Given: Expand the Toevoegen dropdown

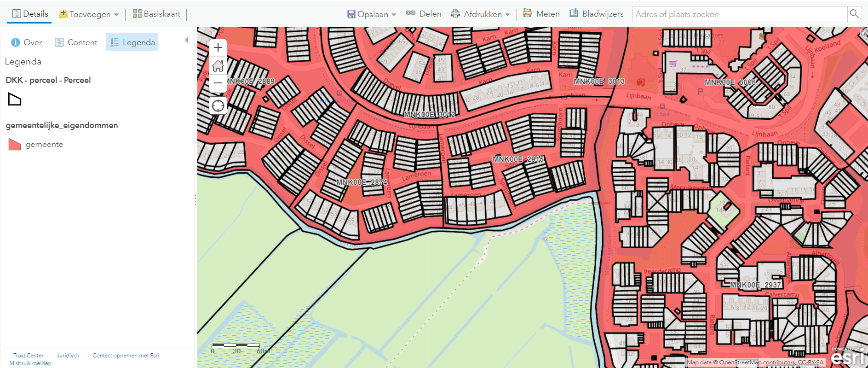Looking at the screenshot, I should tap(89, 14).
